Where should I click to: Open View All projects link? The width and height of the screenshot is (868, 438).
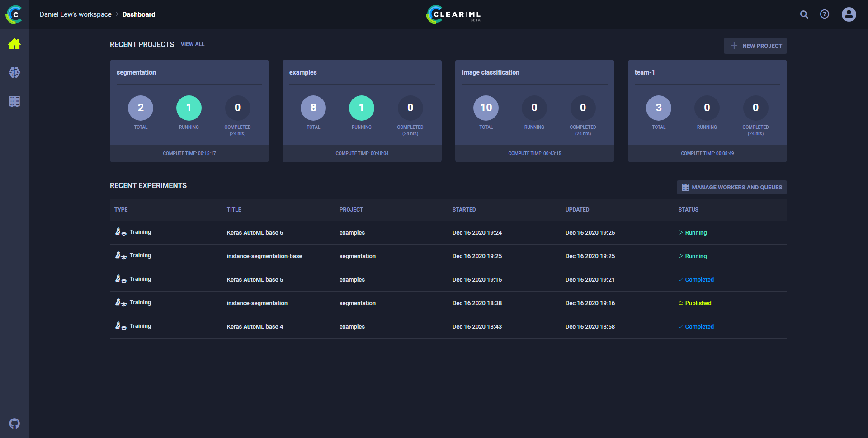pos(193,44)
